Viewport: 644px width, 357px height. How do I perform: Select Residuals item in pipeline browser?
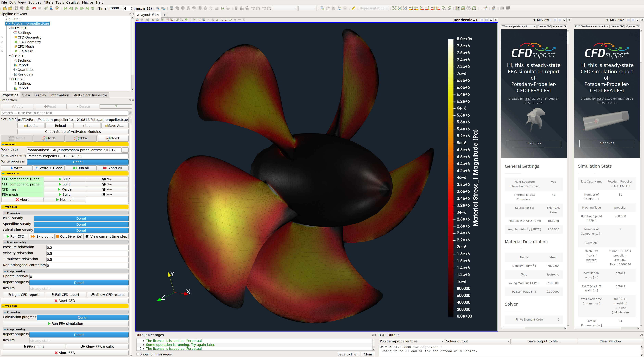pos(25,74)
